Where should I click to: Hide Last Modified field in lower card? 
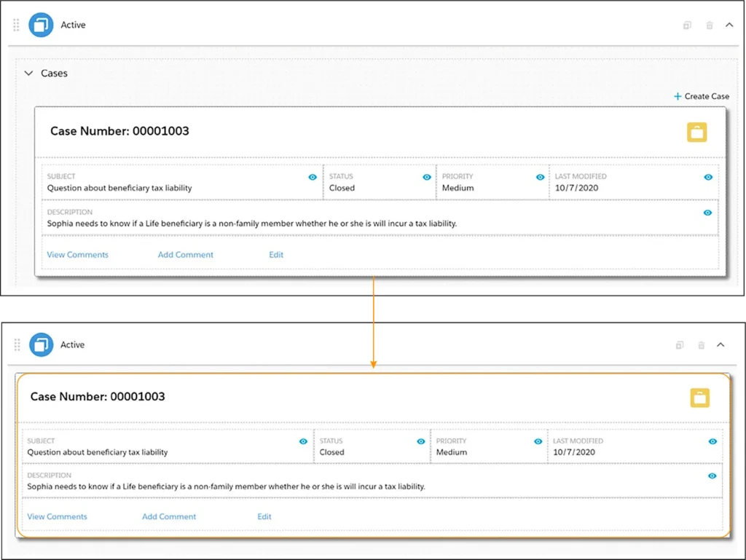coord(712,441)
